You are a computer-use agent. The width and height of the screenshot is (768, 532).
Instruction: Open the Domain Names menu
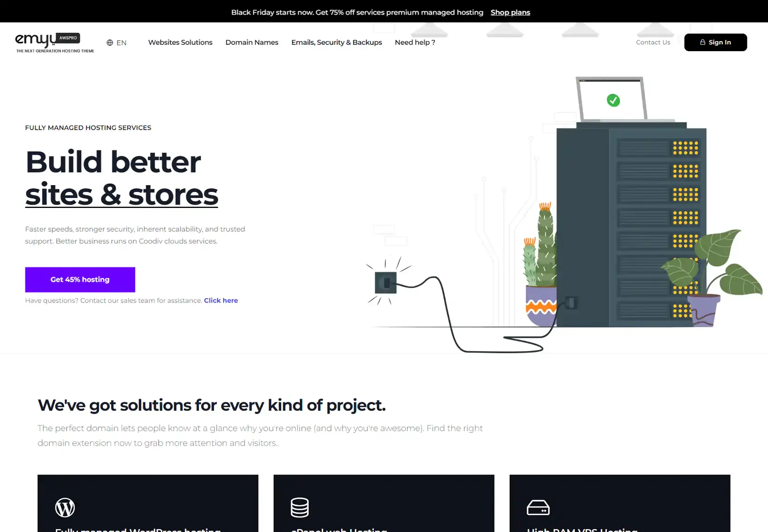pyautogui.click(x=252, y=43)
